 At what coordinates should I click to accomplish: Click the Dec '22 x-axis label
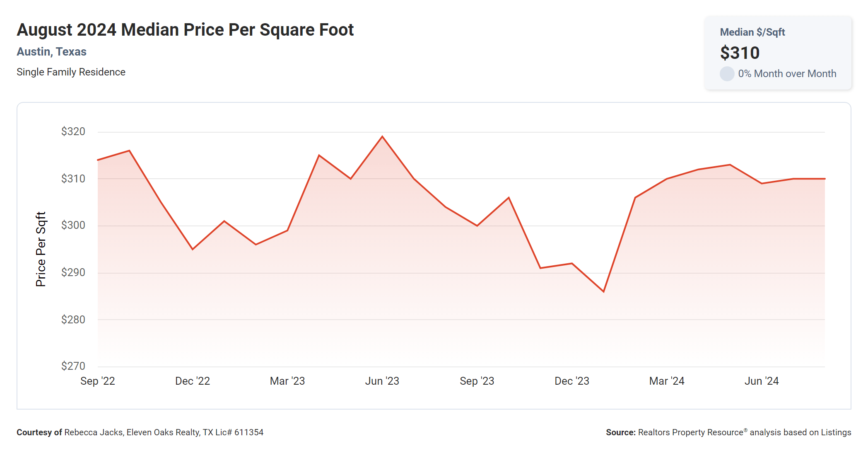(x=192, y=381)
